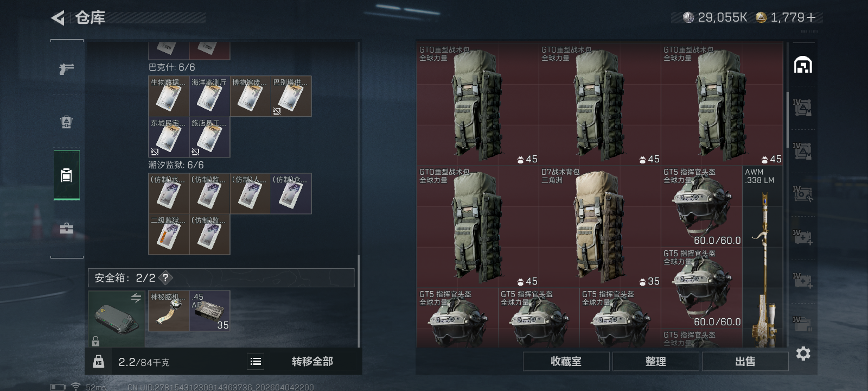Open the briefcase sidebar category

66,229
